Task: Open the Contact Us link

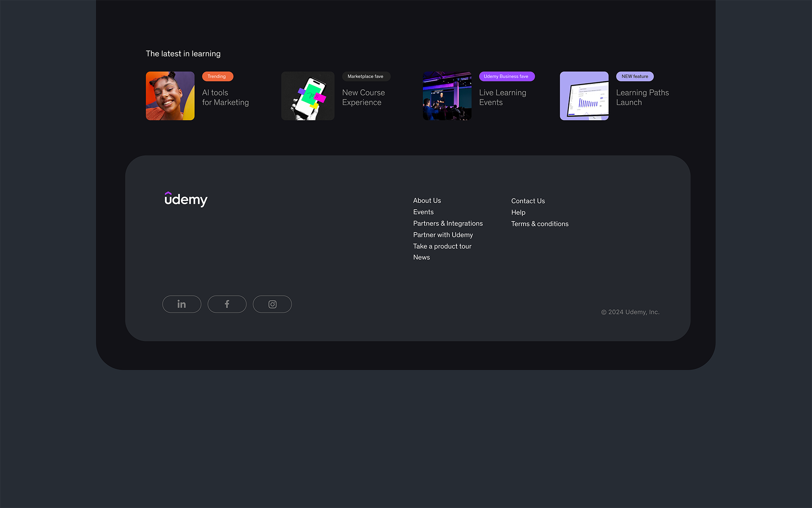Action: 528,201
